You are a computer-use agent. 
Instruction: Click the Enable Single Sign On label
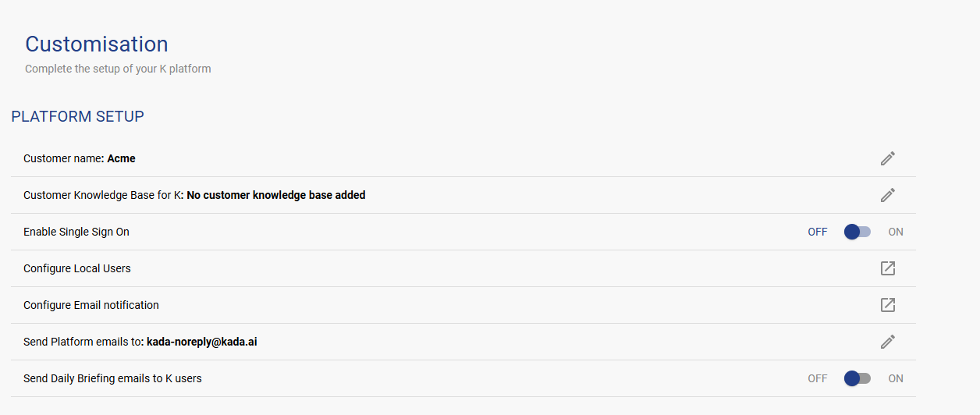pos(76,232)
